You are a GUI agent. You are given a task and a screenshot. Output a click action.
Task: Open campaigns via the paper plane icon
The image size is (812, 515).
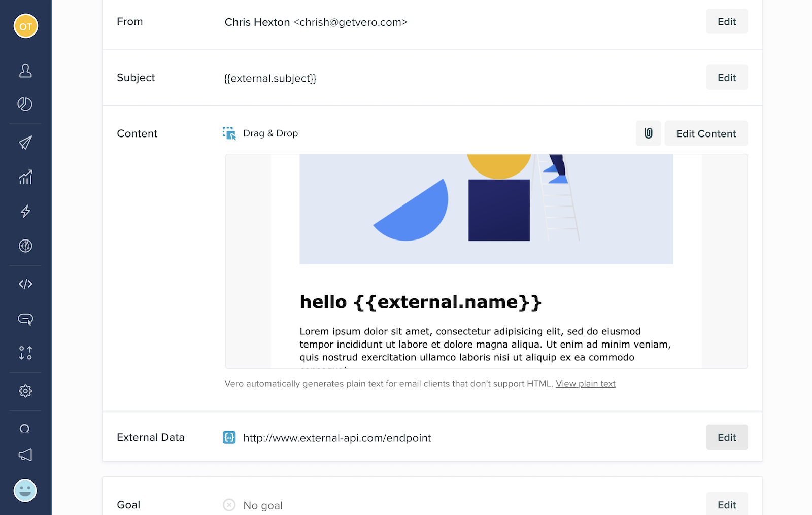tap(25, 143)
